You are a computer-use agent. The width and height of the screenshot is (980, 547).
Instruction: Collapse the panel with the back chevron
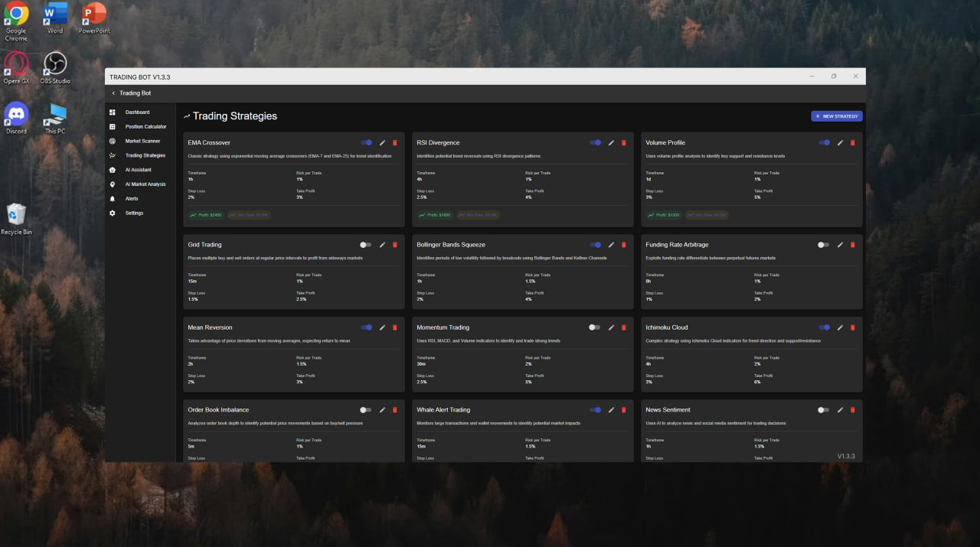pyautogui.click(x=113, y=93)
